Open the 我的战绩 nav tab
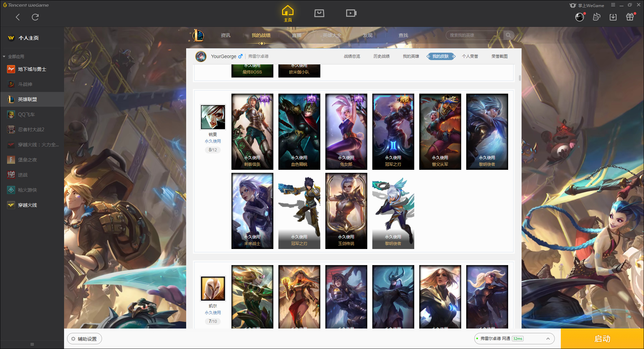 pyautogui.click(x=261, y=35)
